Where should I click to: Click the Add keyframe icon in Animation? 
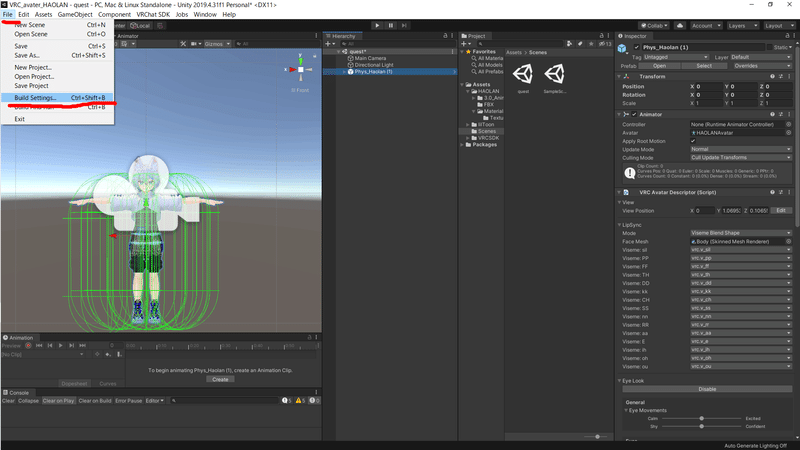(108, 354)
